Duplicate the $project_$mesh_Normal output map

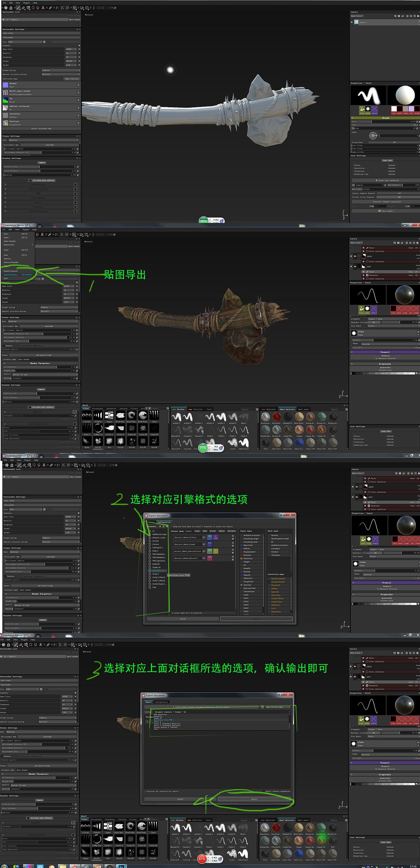point(233,543)
